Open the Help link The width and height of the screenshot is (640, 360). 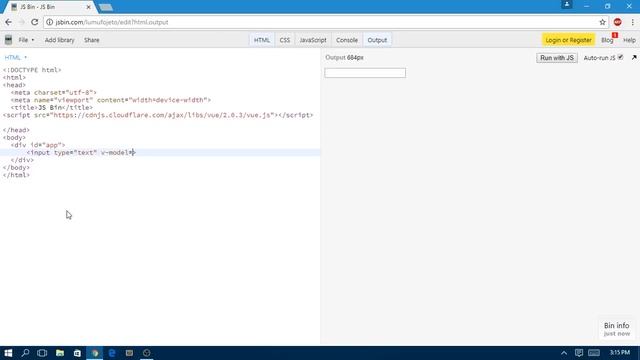[x=629, y=40]
